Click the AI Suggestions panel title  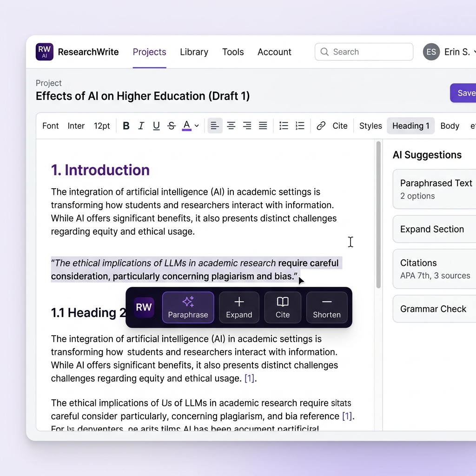click(427, 155)
